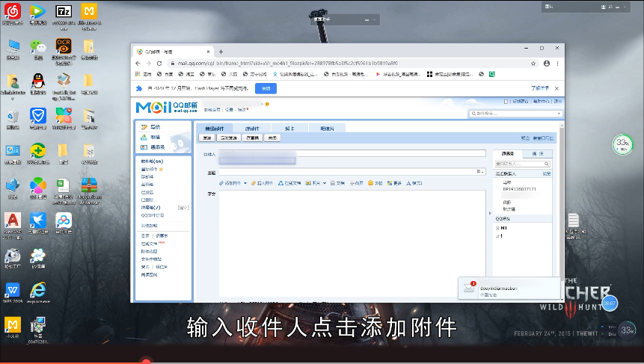644x364 pixels.
Task: Open dropdown arrow next to Add Attachment
Action: click(x=245, y=183)
